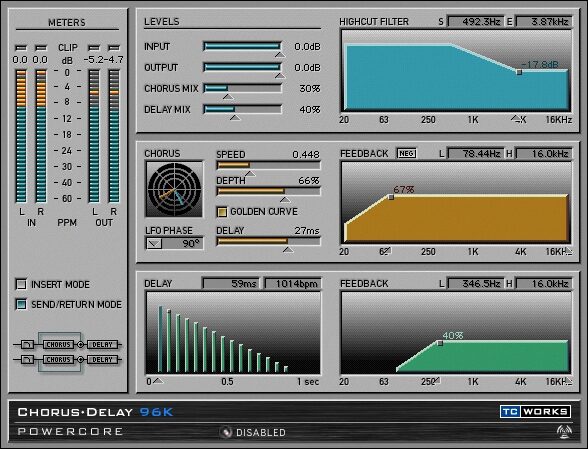Image resolution: width=588 pixels, height=449 pixels.
Task: Click the chorus feedback 67% curve handle
Action: pos(391,197)
